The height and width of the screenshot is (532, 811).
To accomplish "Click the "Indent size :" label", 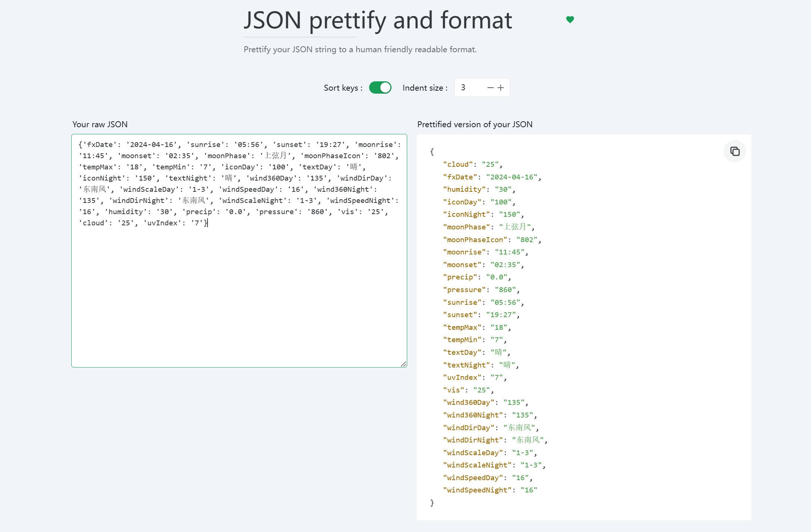I will (x=425, y=88).
